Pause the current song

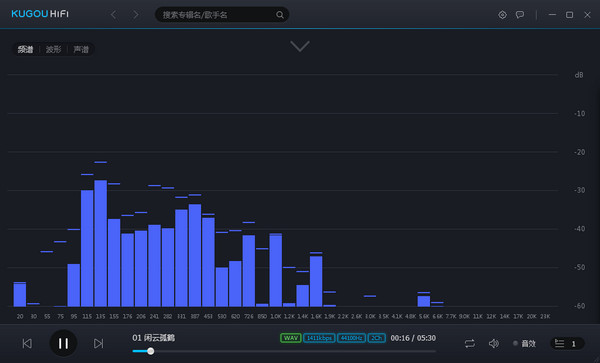tap(64, 343)
